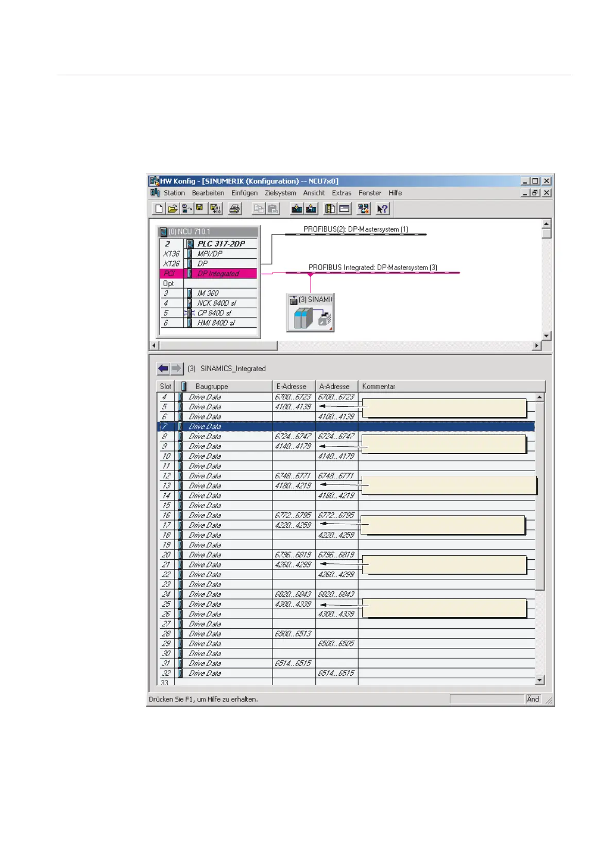Click the module icon next to CP 840D sl
613x868 pixels.
(x=190, y=313)
